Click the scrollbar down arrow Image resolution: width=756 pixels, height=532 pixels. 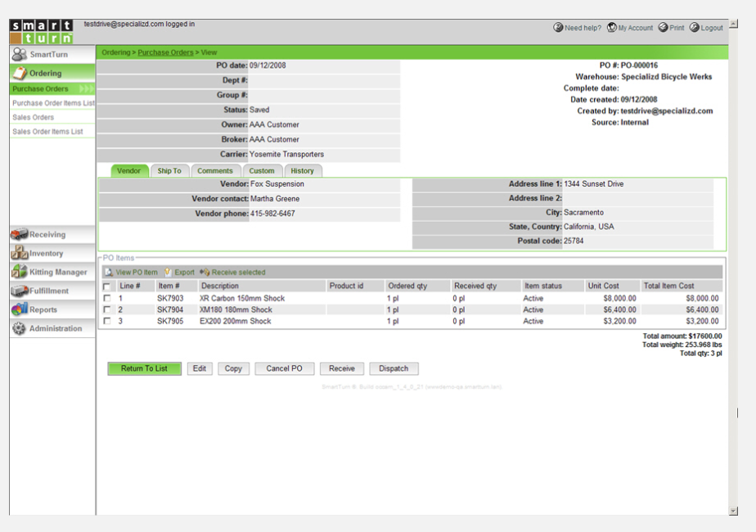coord(733,511)
